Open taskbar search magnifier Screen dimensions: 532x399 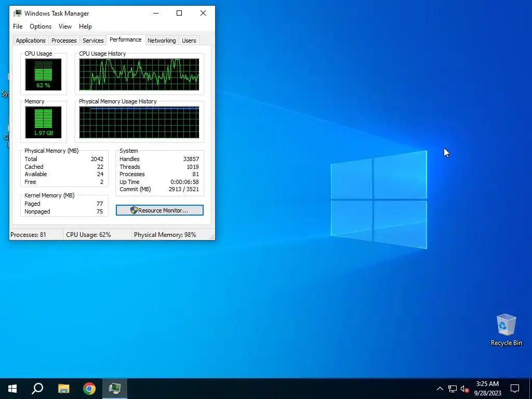[x=37, y=389]
